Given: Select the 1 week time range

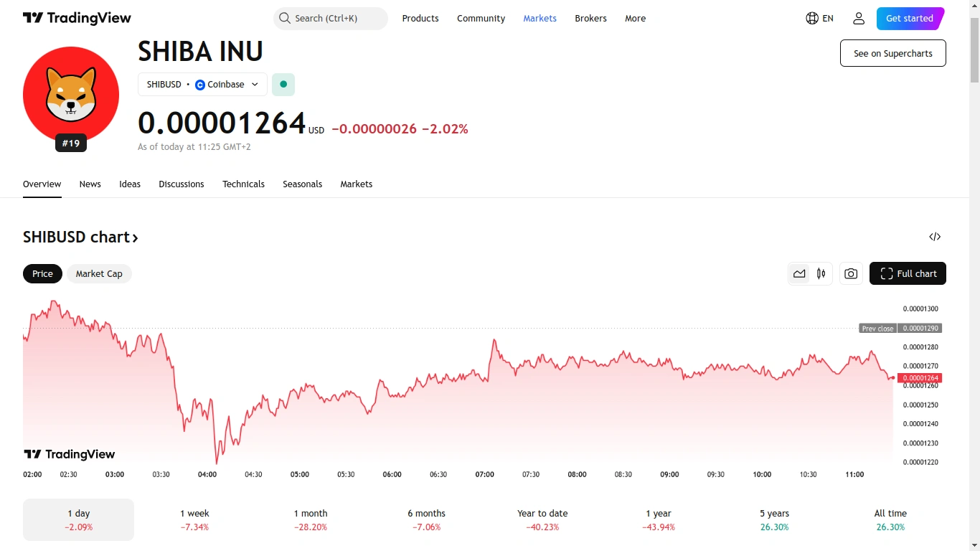Looking at the screenshot, I should [194, 519].
